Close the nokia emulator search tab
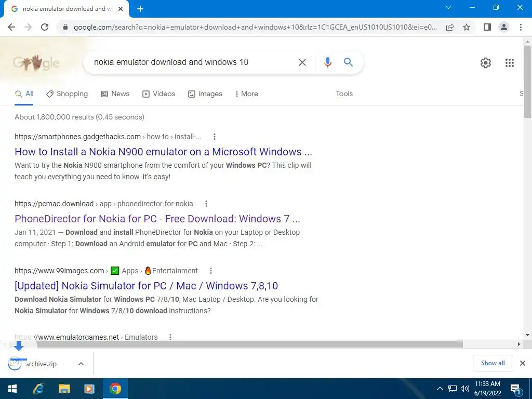 coord(121,9)
